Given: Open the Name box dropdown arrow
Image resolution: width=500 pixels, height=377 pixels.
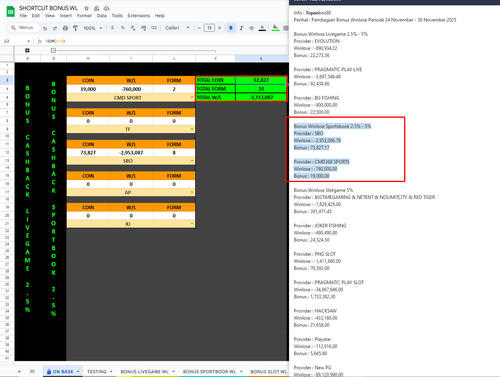Looking at the screenshot, I should (x=28, y=41).
